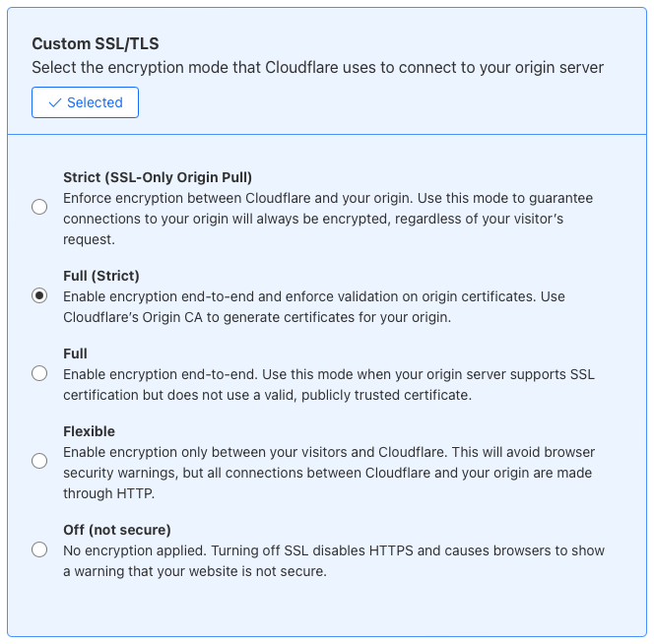Viewport: 654px width, 644px height.
Task: Click the "Strict (SSL-Only Origin Pull)" option title
Action: (x=158, y=177)
